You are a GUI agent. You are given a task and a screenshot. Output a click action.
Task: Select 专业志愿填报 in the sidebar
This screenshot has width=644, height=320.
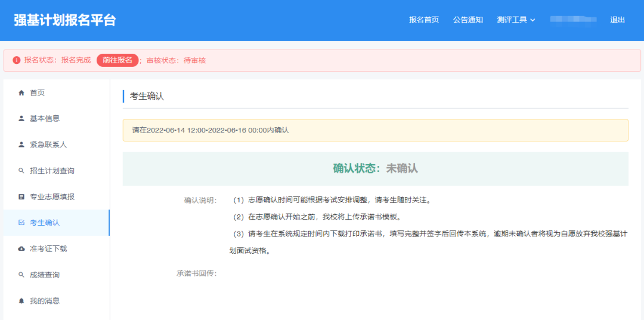point(52,196)
